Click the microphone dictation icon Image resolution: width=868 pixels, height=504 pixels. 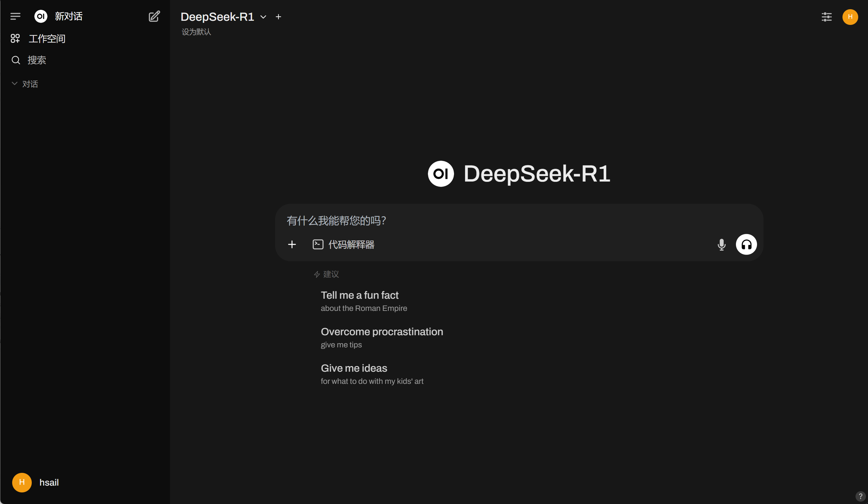tap(721, 244)
